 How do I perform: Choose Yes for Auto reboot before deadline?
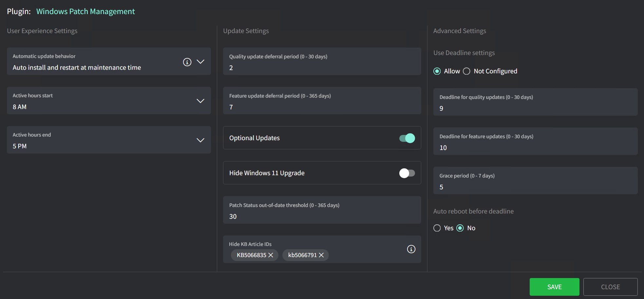437,228
